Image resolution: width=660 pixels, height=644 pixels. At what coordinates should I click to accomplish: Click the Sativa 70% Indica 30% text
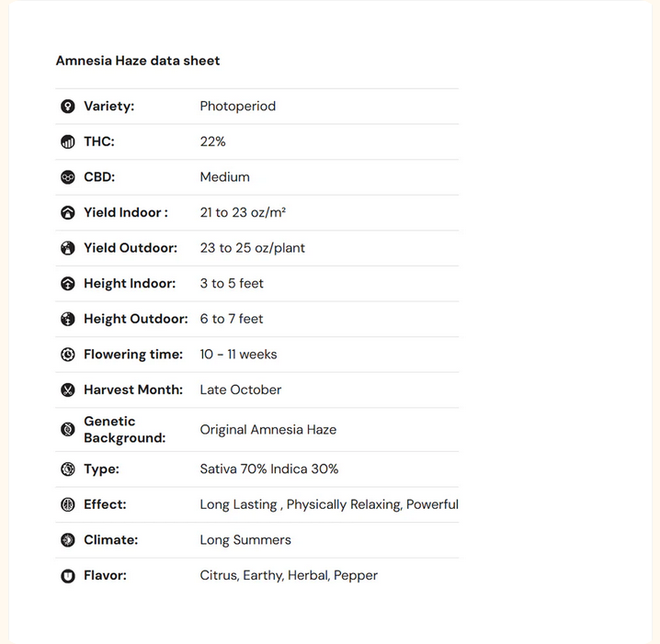(269, 469)
